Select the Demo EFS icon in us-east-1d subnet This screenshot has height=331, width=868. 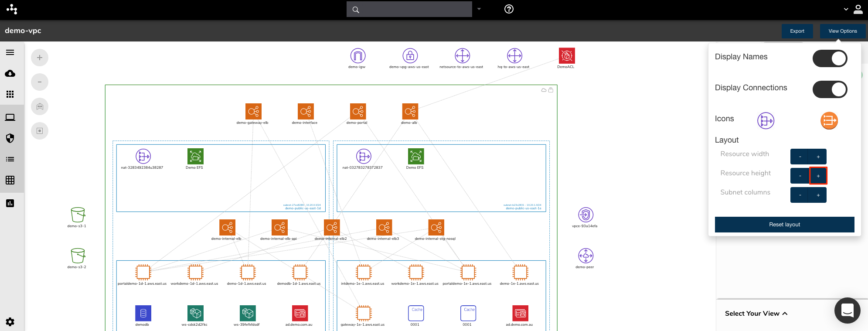(x=195, y=156)
